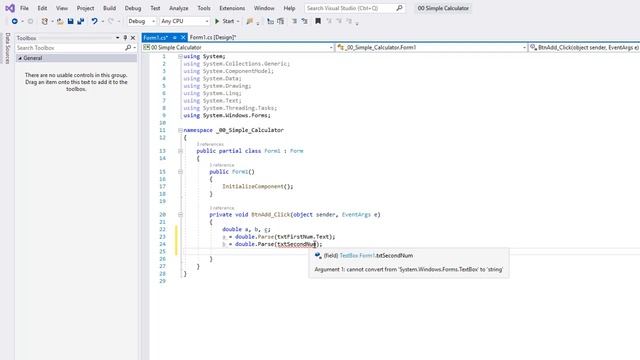Image resolution: width=640 pixels, height=360 pixels.
Task: Open the Tools menu
Action: point(204,8)
